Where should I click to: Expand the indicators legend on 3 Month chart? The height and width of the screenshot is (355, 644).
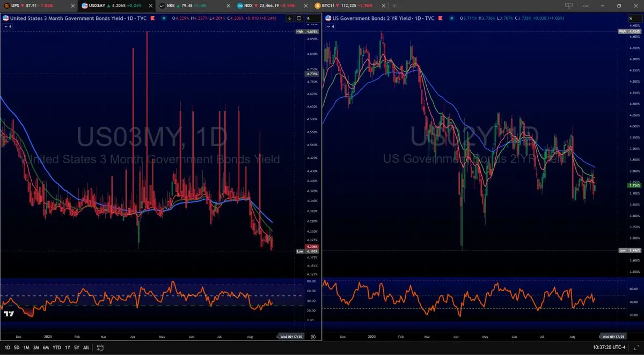(9, 26)
